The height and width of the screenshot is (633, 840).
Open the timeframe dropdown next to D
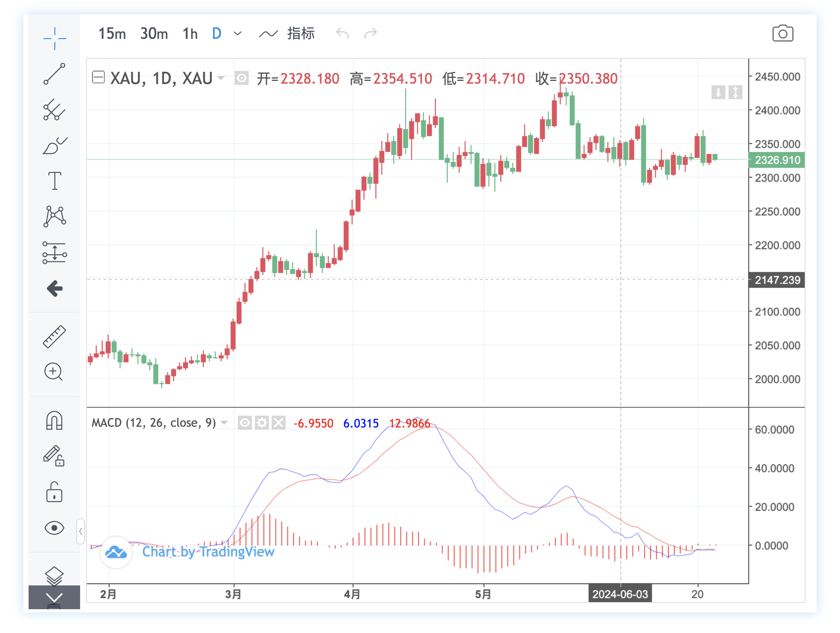238,34
